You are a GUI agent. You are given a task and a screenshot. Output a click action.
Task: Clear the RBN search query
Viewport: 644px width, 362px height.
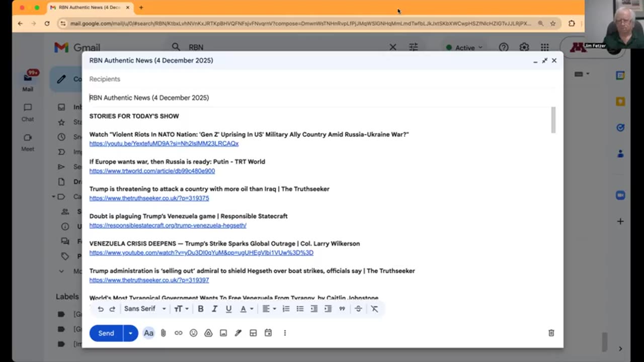pyautogui.click(x=393, y=47)
